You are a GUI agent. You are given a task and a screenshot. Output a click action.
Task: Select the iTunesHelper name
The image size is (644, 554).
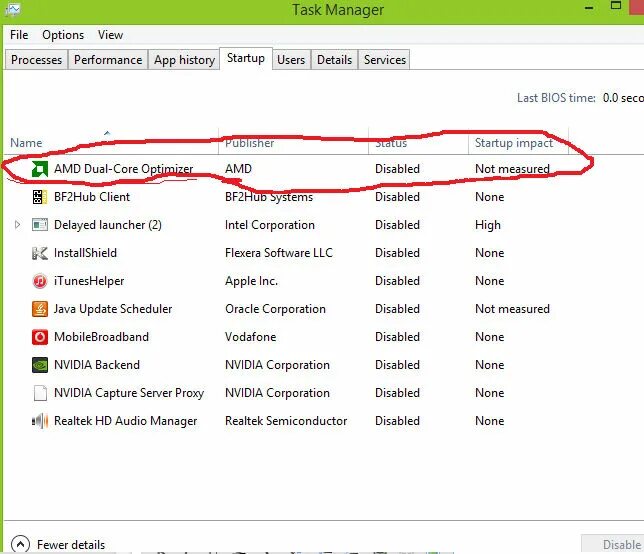click(x=89, y=281)
